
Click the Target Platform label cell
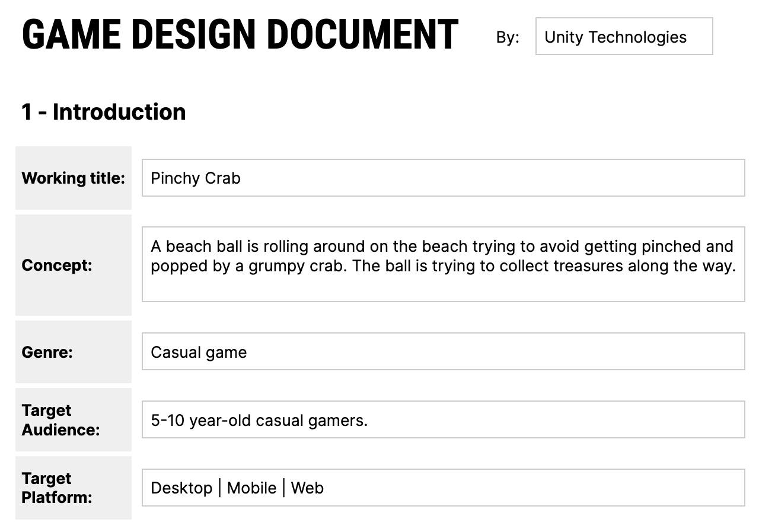pyautogui.click(x=74, y=488)
